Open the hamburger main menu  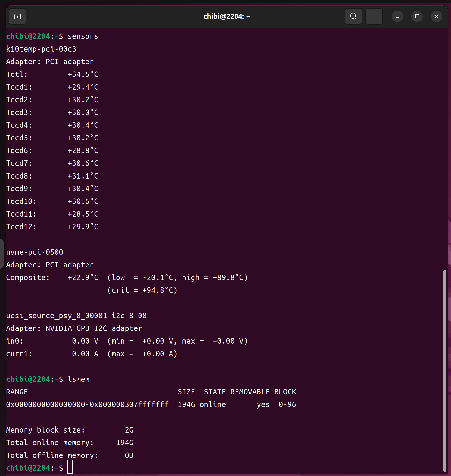tap(374, 17)
